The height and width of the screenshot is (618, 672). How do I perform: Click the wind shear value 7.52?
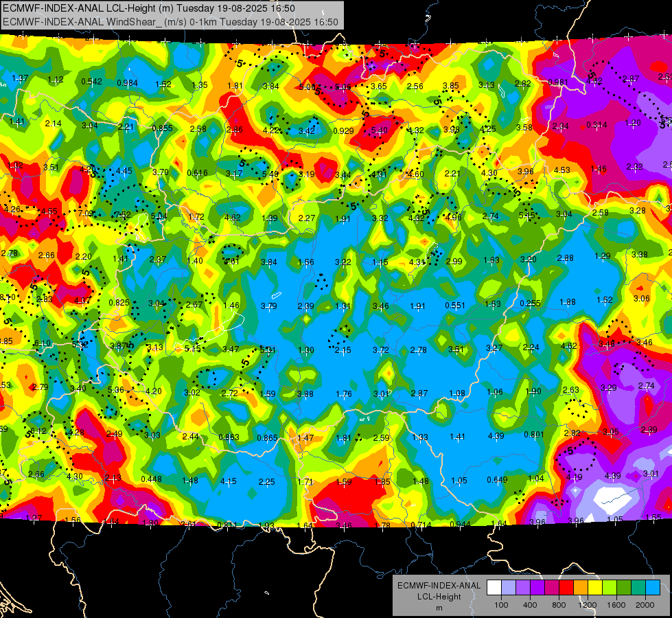123,214
